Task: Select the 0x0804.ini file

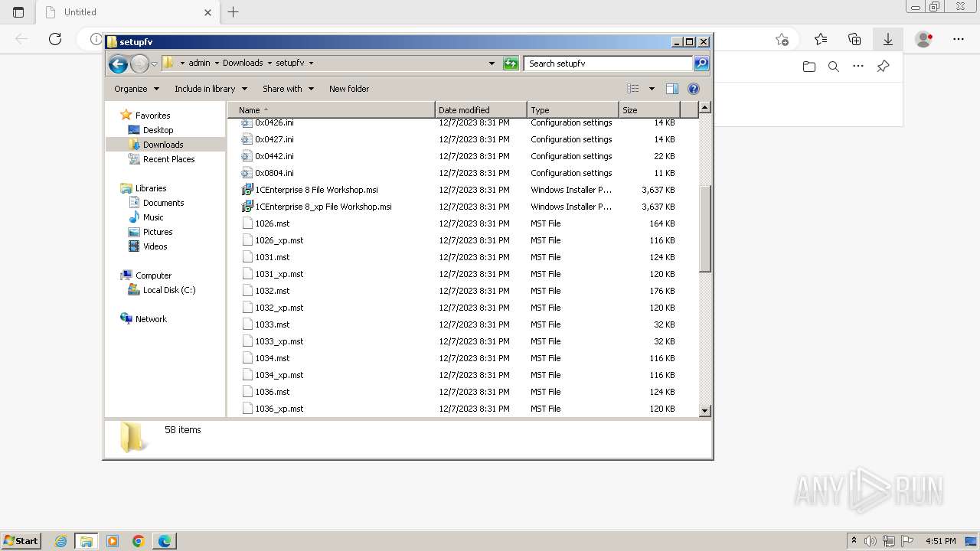Action: (x=274, y=173)
